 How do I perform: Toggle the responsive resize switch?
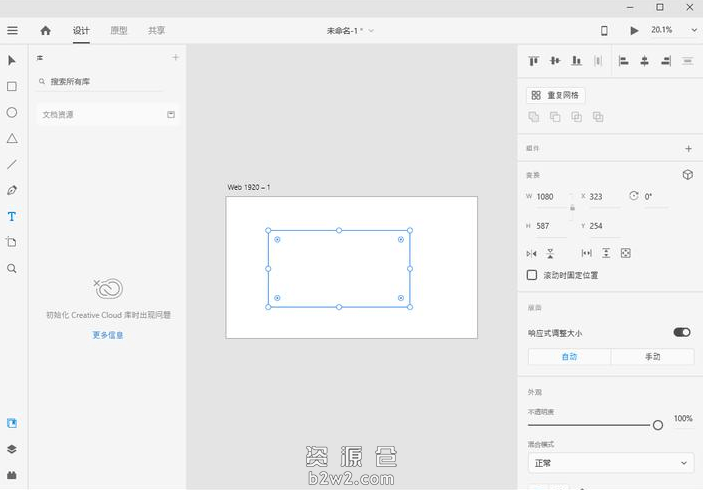682,332
